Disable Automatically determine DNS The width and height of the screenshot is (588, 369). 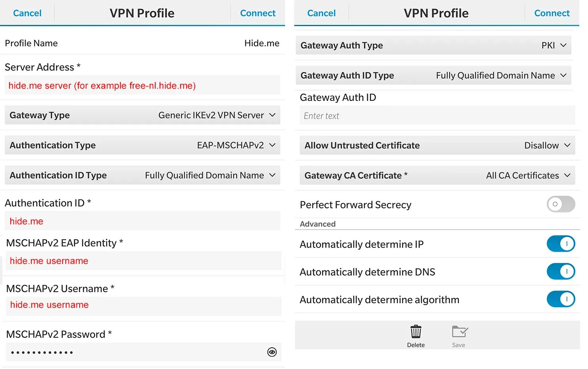tap(561, 271)
